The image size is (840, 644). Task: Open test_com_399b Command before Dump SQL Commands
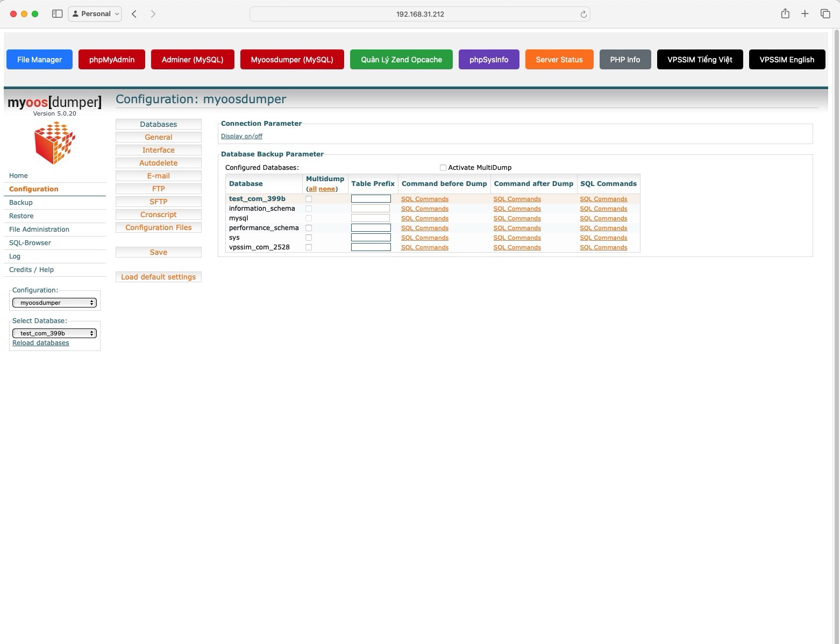(425, 199)
